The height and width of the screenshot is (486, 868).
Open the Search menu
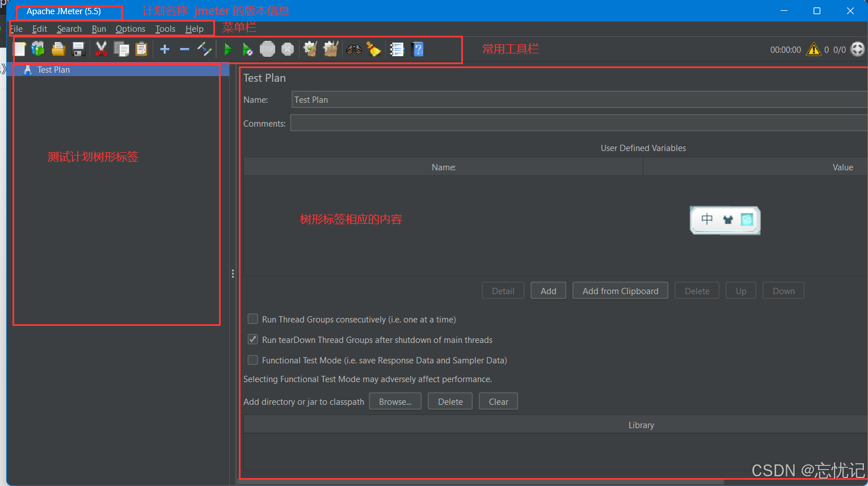[69, 28]
